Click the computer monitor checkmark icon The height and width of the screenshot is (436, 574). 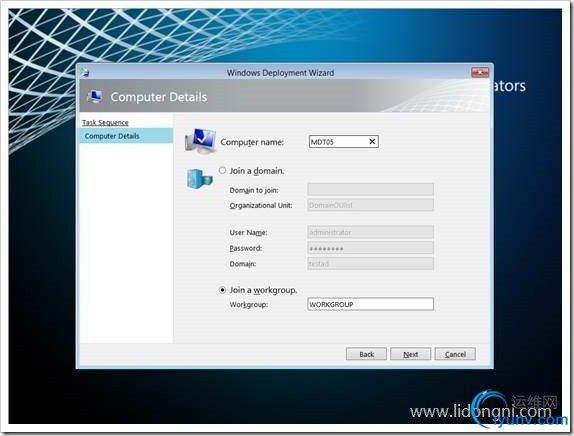click(x=200, y=141)
